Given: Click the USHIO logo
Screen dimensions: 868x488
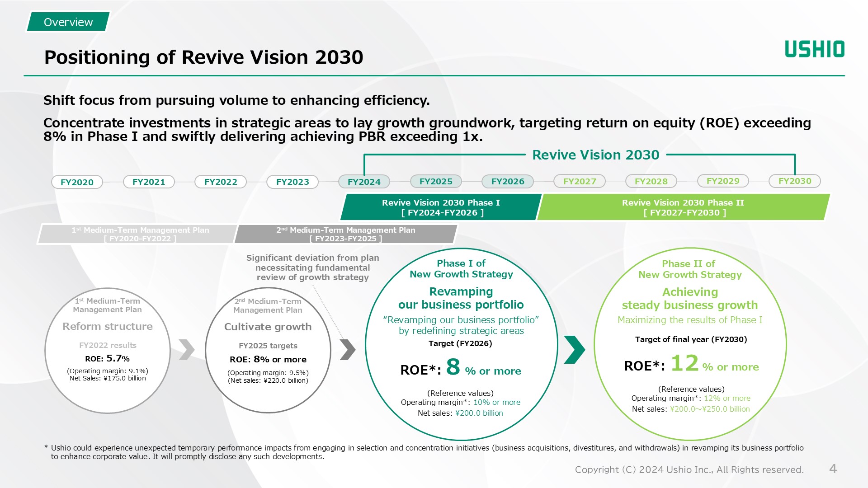Looking at the screenshot, I should click(814, 49).
